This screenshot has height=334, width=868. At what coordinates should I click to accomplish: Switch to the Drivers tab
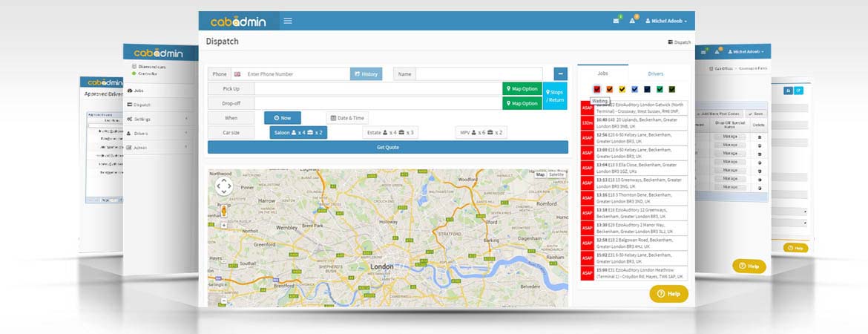pyautogui.click(x=656, y=74)
